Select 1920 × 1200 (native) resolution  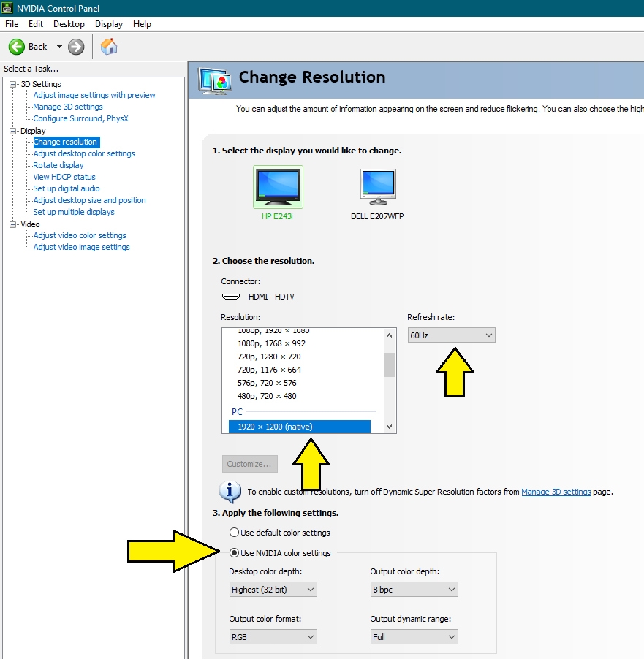coord(300,427)
